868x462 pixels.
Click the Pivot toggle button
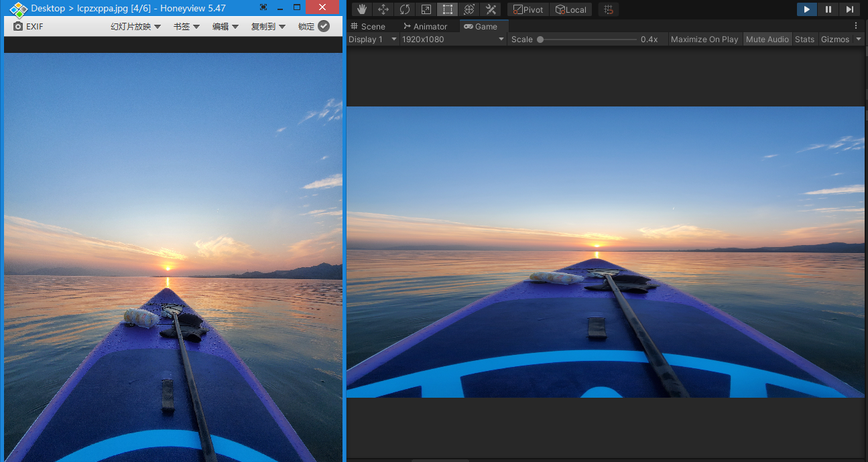[x=528, y=9]
